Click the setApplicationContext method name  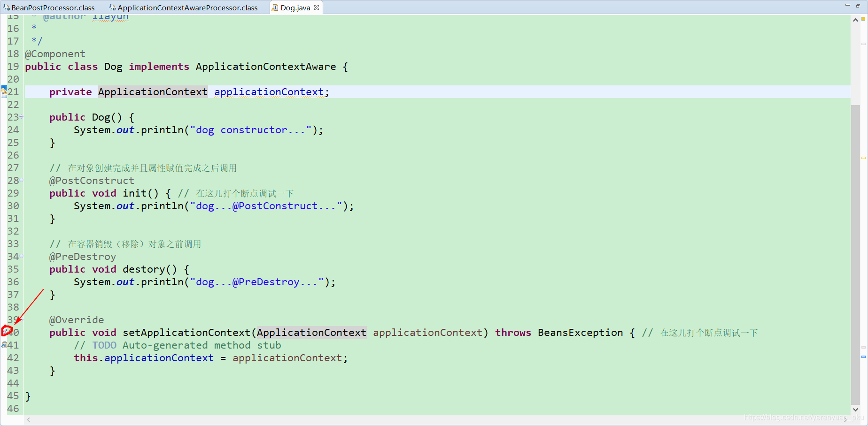[187, 333]
